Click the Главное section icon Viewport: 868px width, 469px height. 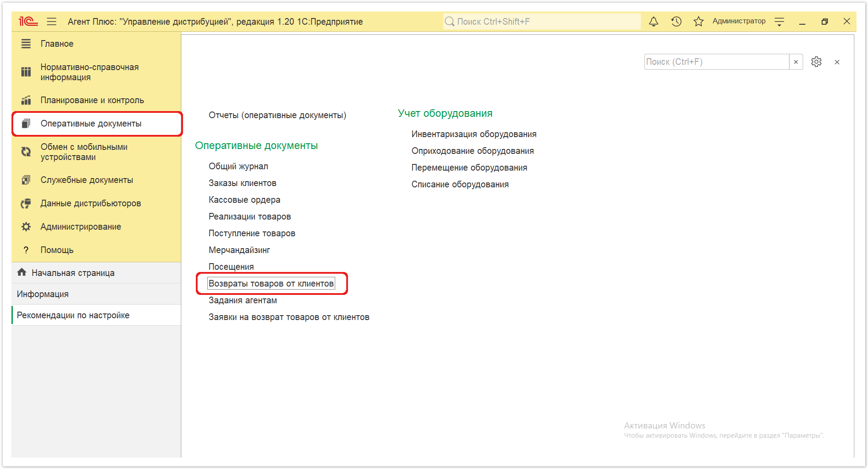26,44
